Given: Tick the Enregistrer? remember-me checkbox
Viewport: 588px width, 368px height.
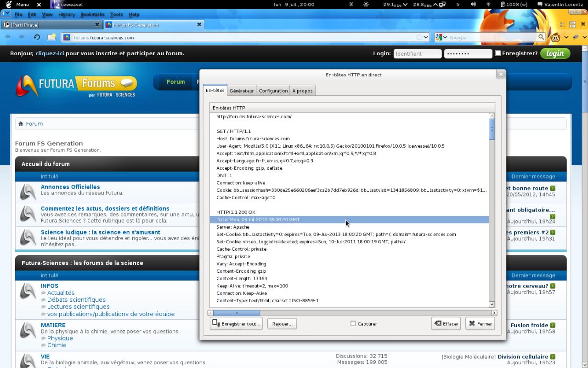Looking at the screenshot, I should point(498,53).
